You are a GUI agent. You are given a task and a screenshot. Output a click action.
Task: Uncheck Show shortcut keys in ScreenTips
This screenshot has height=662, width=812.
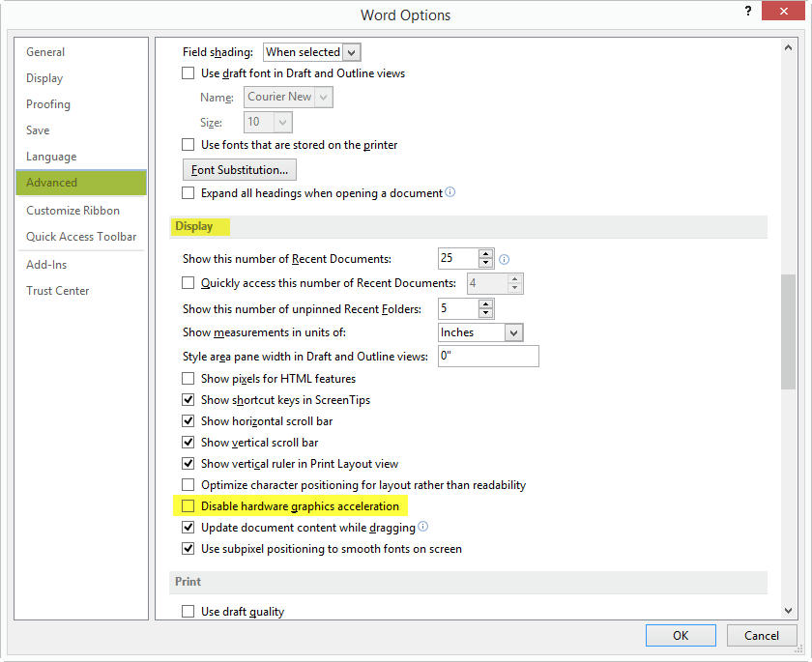click(x=188, y=400)
